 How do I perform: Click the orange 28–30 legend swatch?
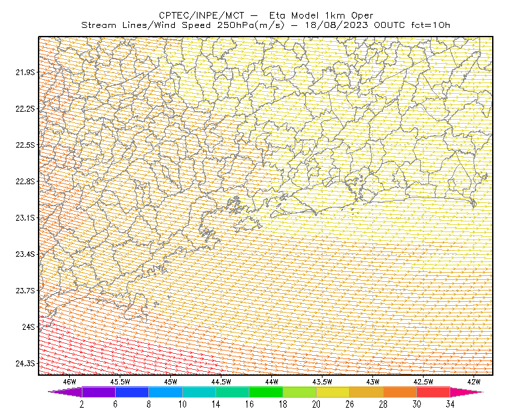(400, 392)
